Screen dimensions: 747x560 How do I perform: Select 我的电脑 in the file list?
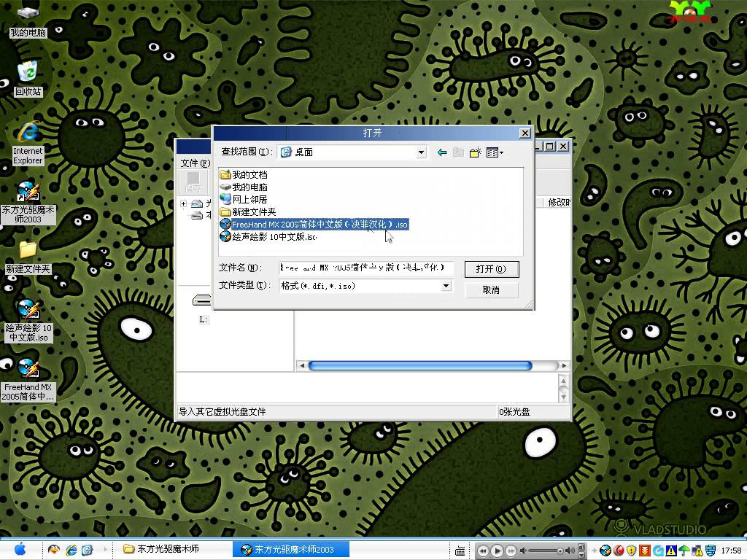click(244, 187)
